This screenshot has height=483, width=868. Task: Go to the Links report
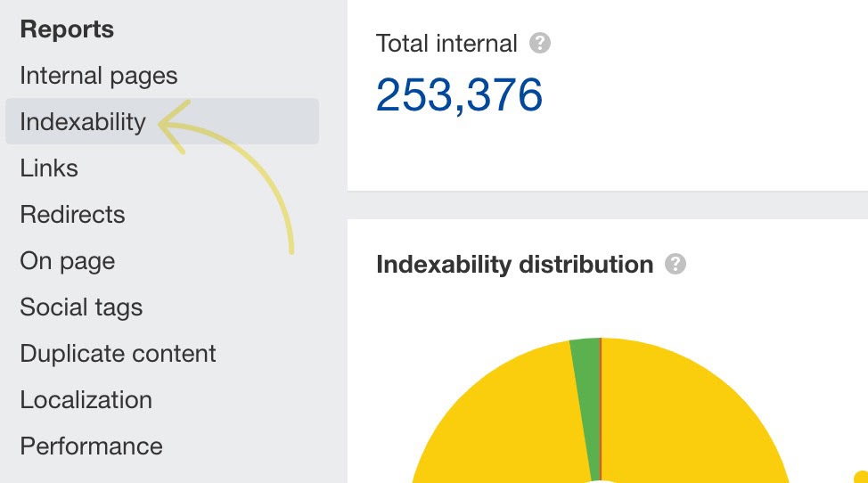click(x=49, y=168)
